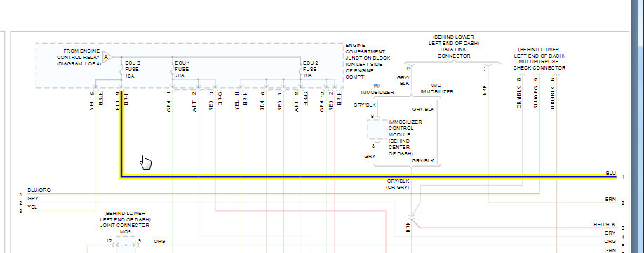This screenshot has height=253, width=644.
Task: Click the ECU 1 FUSE 20A label
Action: (182, 70)
